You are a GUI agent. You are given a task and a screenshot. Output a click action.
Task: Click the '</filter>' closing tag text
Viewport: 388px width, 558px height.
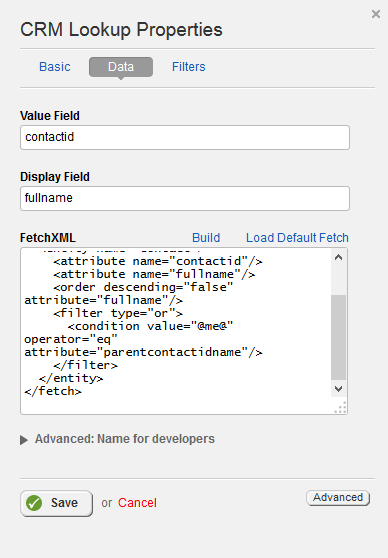coord(85,365)
